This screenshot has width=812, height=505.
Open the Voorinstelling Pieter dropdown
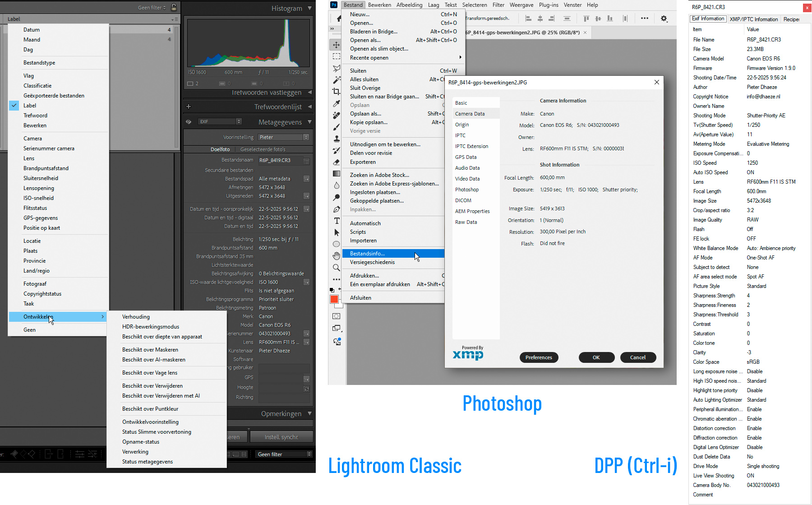tap(284, 137)
